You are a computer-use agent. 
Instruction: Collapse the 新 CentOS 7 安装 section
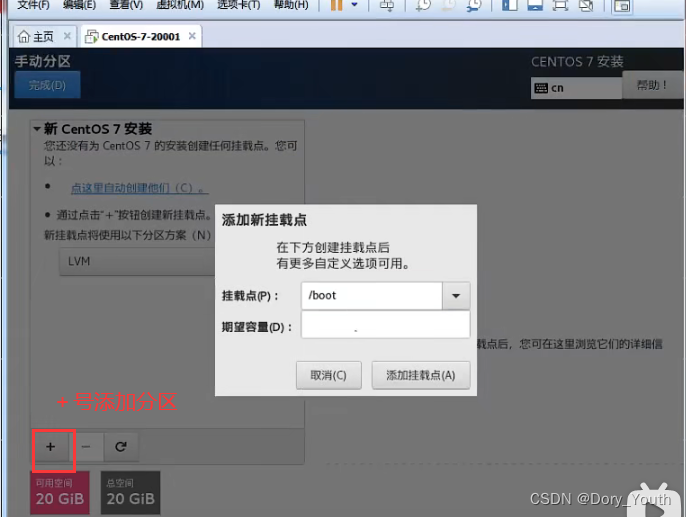[37, 129]
